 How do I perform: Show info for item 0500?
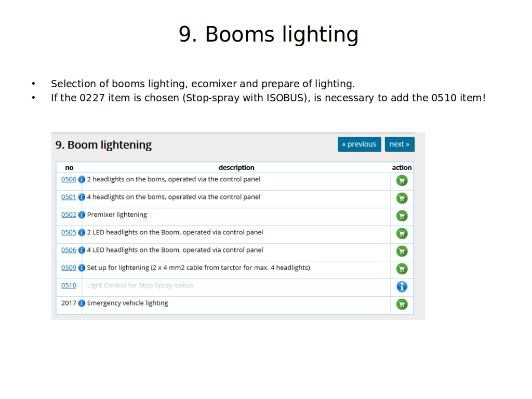[x=82, y=180]
